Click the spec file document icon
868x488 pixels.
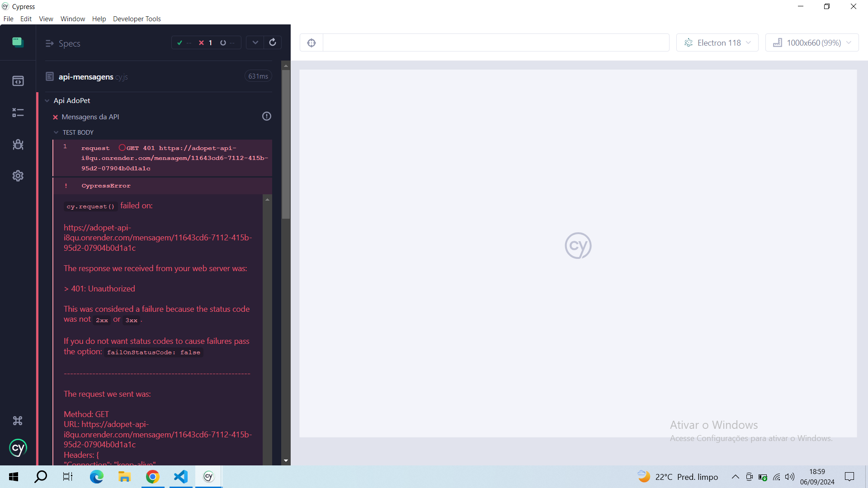click(x=50, y=76)
